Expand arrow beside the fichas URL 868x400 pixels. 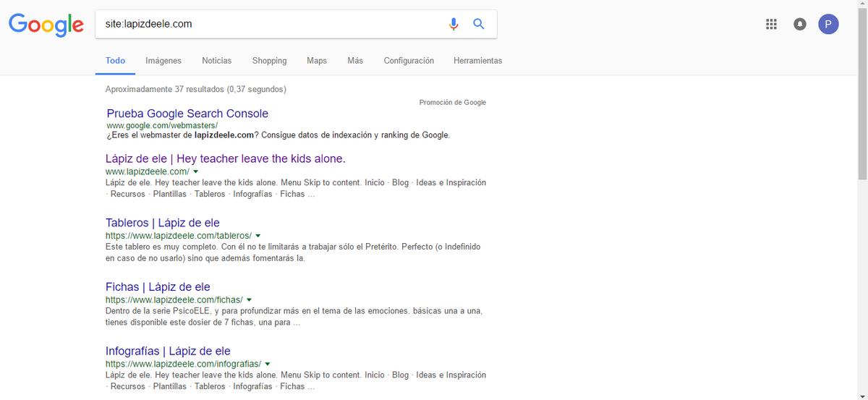click(x=249, y=299)
